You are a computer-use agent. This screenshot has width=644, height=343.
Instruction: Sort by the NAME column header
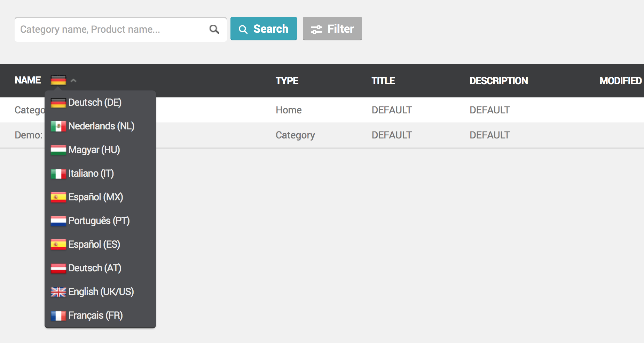(x=28, y=80)
